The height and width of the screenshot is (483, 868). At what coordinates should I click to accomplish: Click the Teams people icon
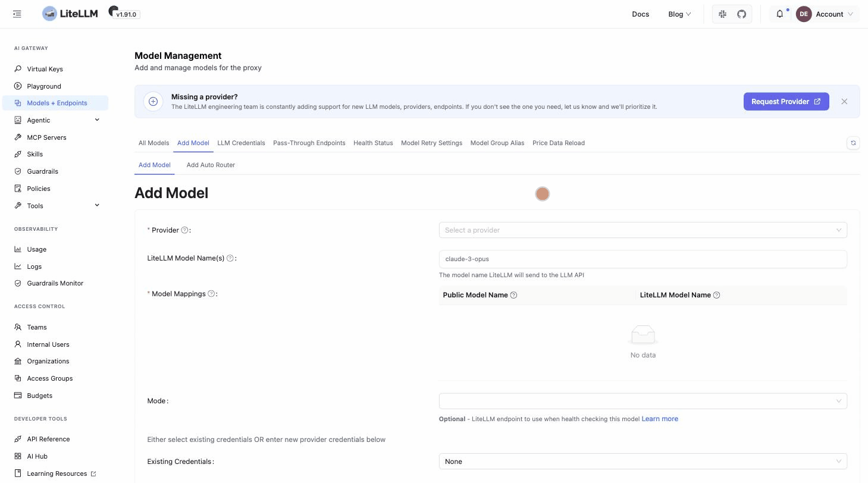tap(18, 327)
